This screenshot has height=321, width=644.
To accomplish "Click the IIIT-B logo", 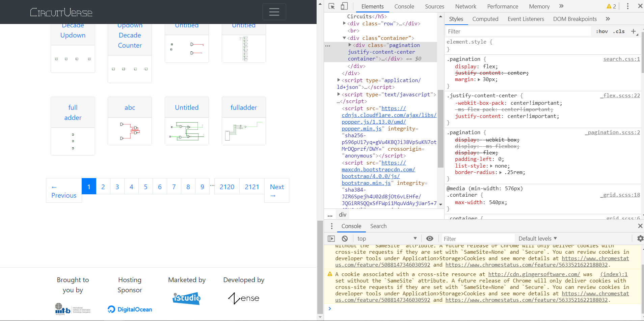I will pos(73,308).
